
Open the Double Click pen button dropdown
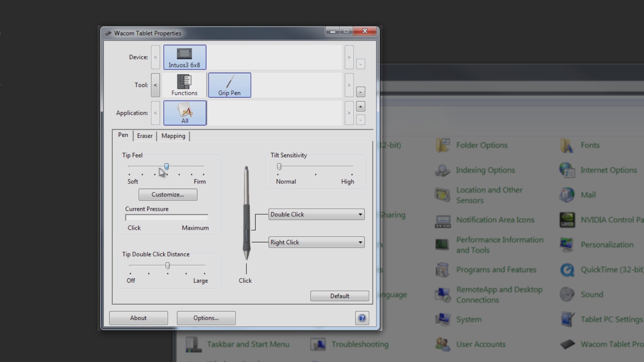tap(316, 215)
